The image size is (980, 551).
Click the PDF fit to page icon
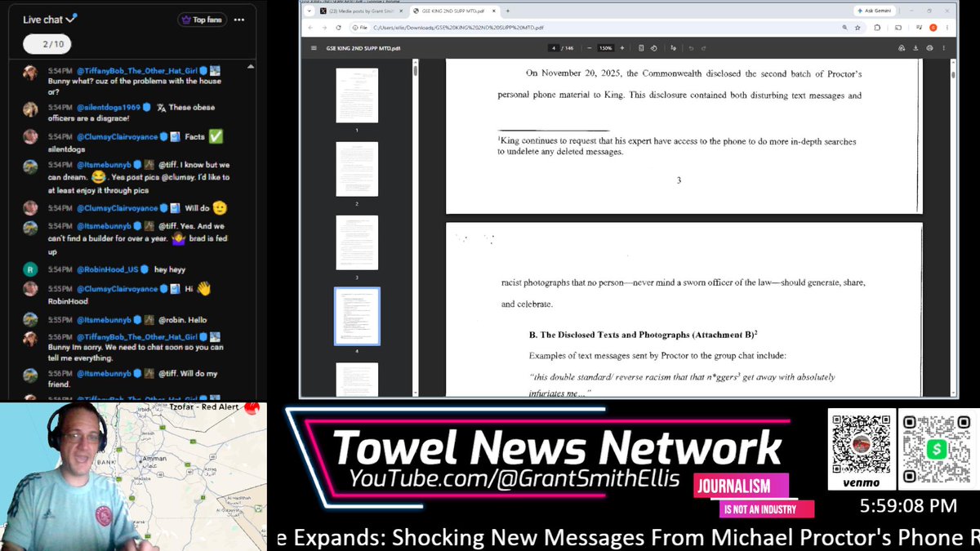point(641,48)
